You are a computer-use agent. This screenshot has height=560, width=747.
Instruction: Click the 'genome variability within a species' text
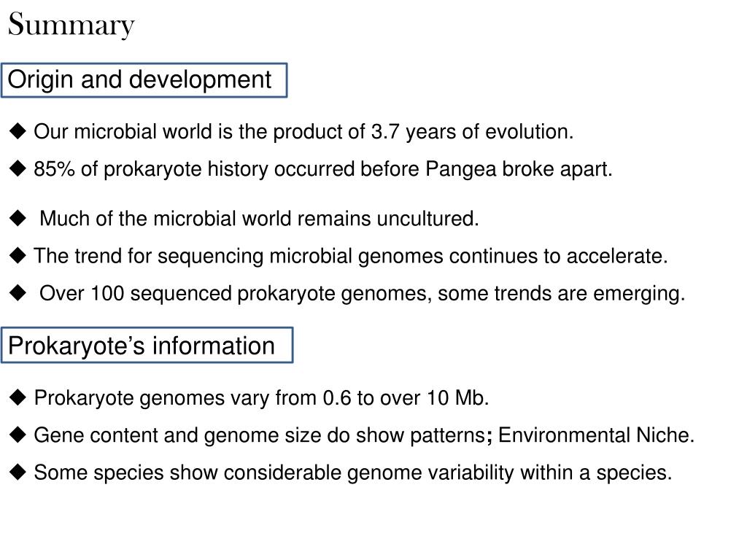pyautogui.click(x=509, y=473)
